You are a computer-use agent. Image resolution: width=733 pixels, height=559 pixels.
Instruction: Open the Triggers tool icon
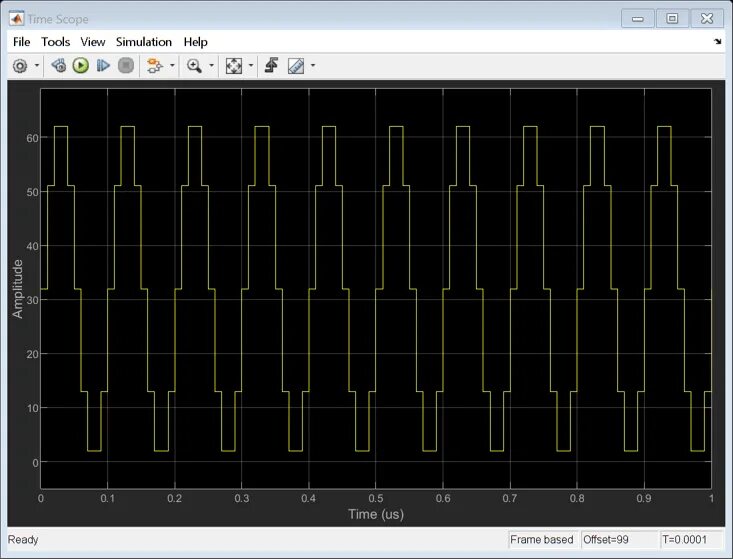[x=272, y=65]
